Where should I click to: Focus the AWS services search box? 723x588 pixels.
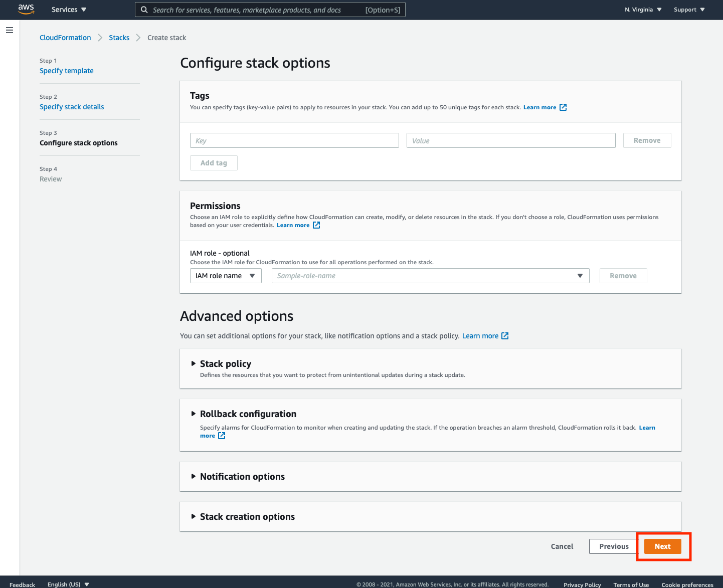[x=270, y=10]
